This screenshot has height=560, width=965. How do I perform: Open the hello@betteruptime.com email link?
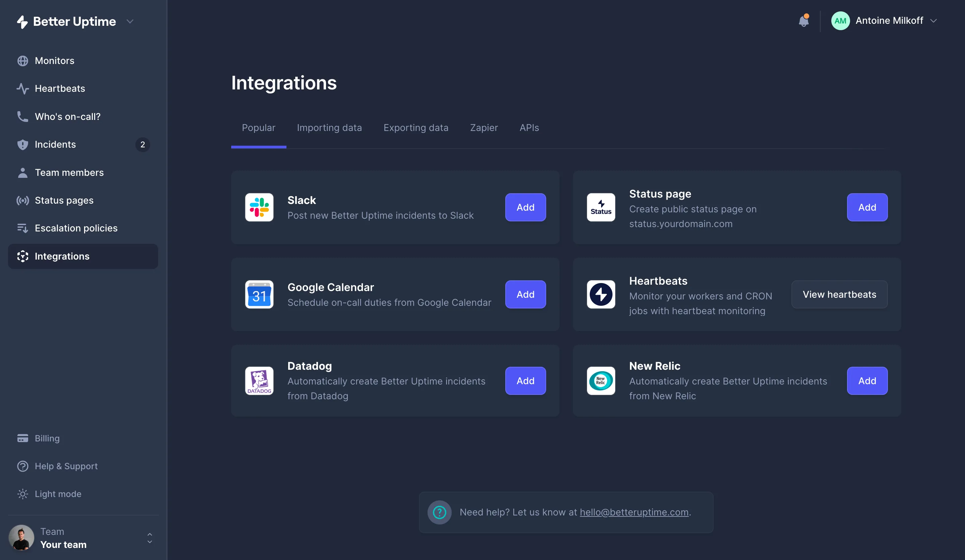[x=634, y=512]
